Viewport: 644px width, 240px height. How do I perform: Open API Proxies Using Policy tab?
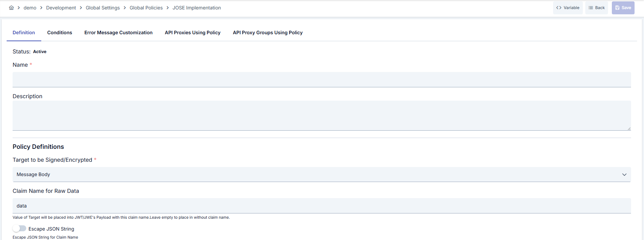[x=193, y=32]
